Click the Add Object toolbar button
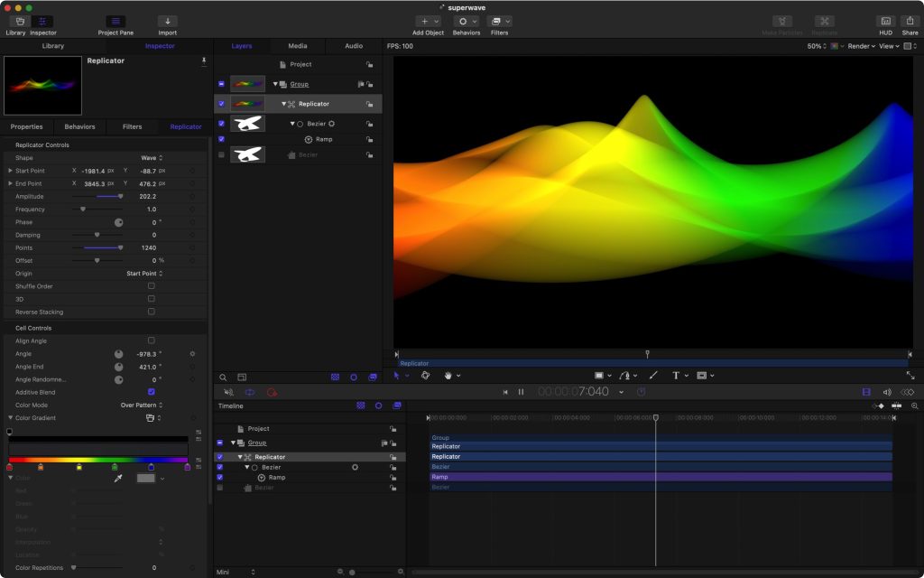The width and height of the screenshot is (924, 578). [428, 21]
